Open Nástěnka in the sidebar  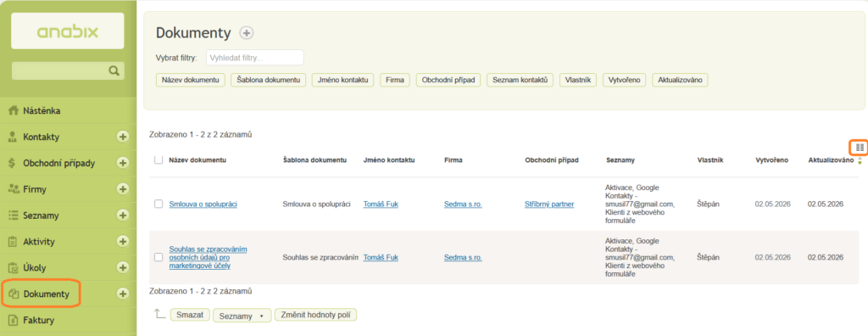click(x=42, y=110)
